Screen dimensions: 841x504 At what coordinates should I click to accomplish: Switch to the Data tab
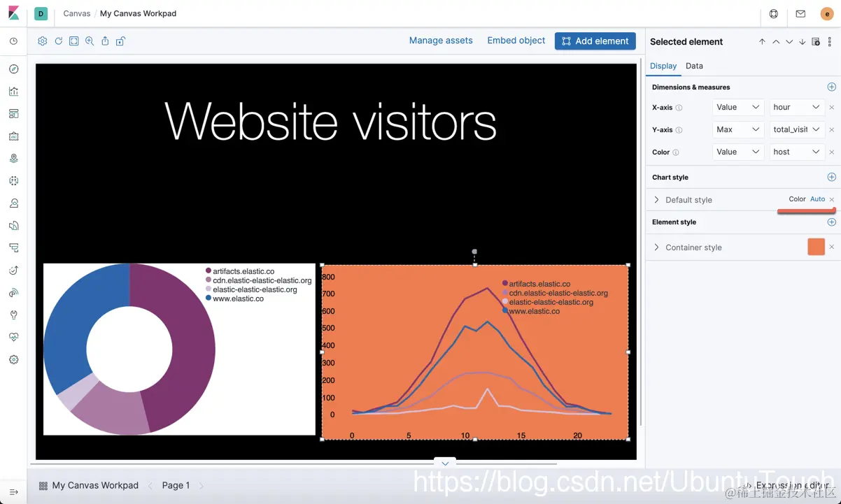point(694,66)
